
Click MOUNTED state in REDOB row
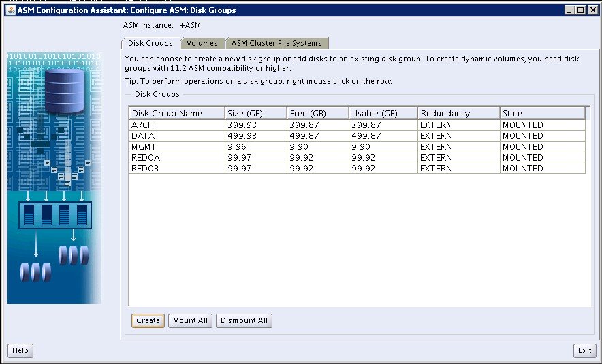tap(523, 168)
